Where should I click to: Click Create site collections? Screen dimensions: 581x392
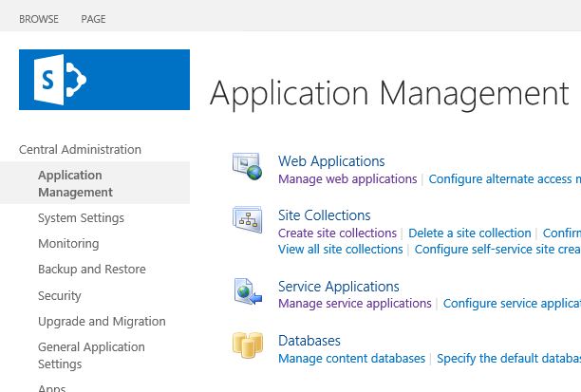click(x=337, y=233)
